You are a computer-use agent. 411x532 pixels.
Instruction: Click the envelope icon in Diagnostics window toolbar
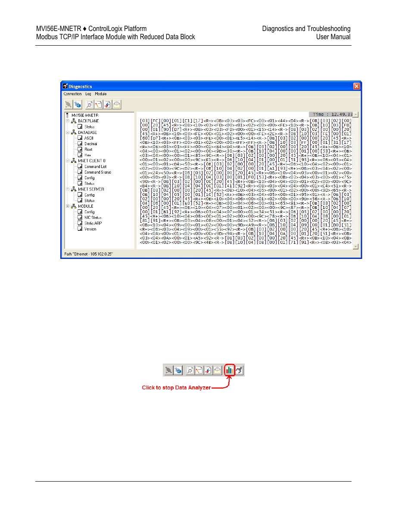coord(116,105)
